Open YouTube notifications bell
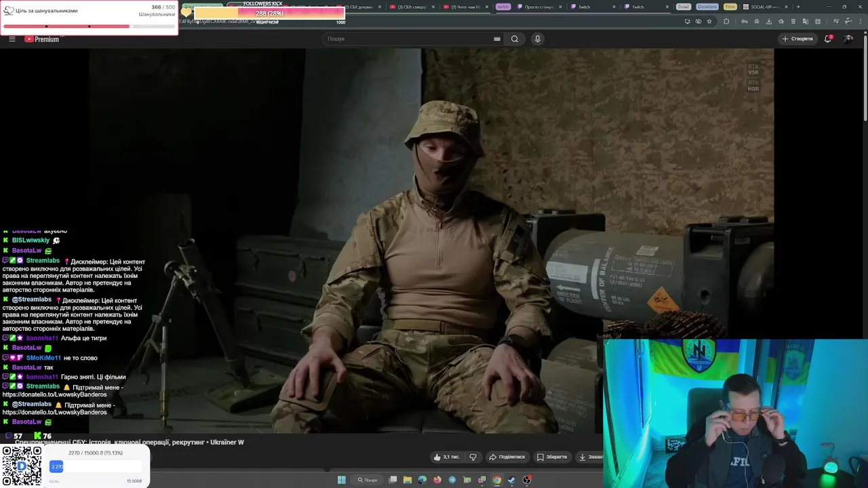 [x=828, y=39]
